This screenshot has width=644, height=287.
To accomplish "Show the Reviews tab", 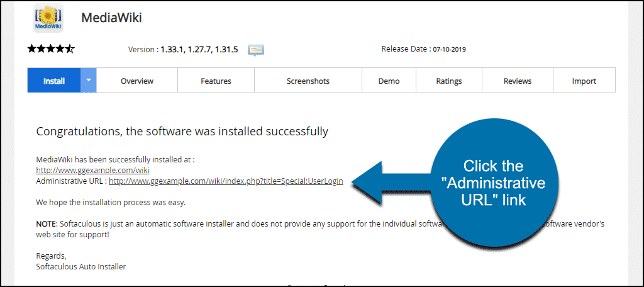I will (518, 80).
